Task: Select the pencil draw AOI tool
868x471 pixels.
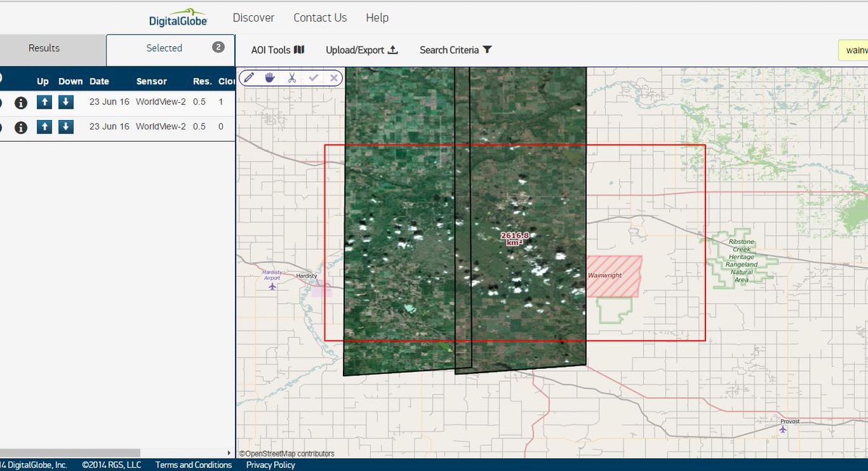Action: click(x=249, y=77)
